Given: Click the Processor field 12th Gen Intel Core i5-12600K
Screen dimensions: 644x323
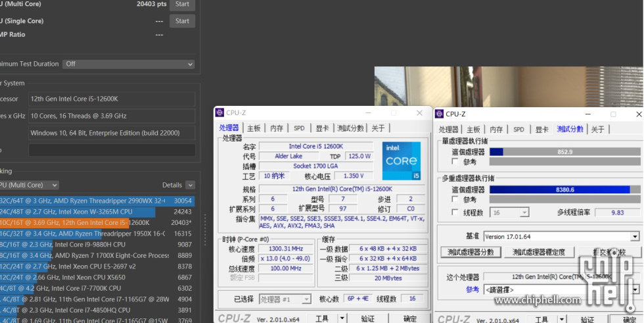Looking at the screenshot, I should pyautogui.click(x=112, y=99).
